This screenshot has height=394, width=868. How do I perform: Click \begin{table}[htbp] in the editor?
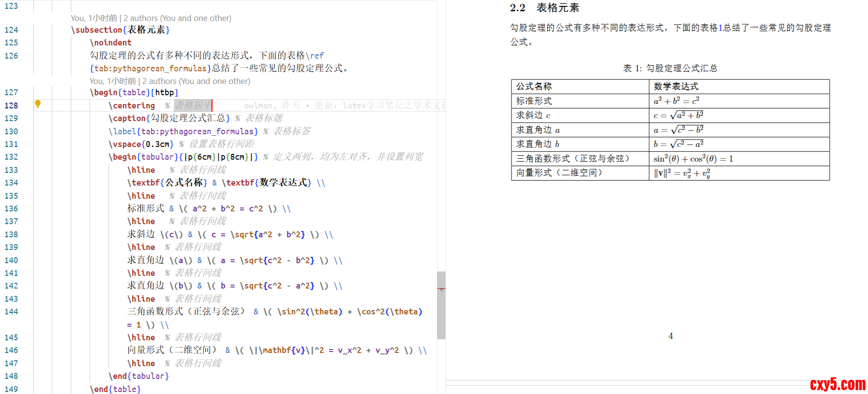coord(134,92)
